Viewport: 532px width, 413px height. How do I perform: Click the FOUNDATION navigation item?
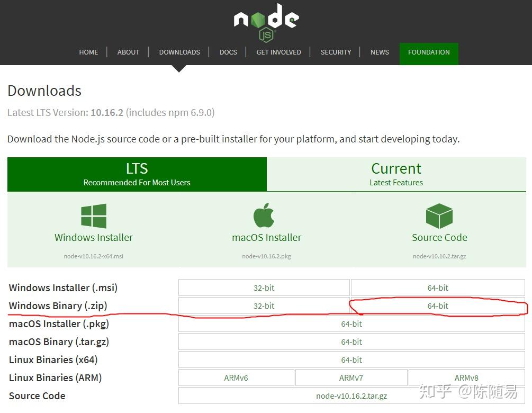(x=429, y=52)
